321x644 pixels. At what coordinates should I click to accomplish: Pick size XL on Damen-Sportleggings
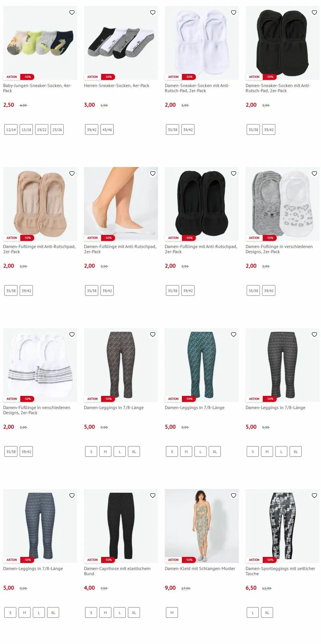[267, 613]
